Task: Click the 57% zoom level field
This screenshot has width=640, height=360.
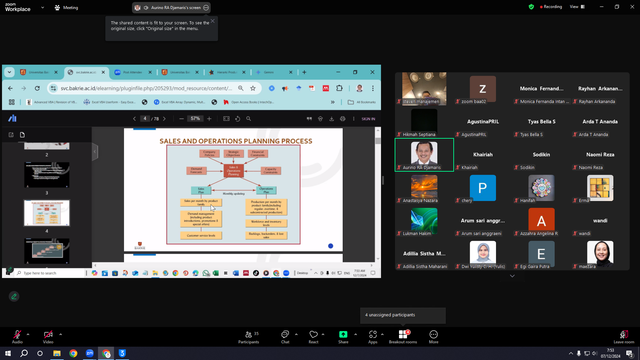Action: (196, 119)
